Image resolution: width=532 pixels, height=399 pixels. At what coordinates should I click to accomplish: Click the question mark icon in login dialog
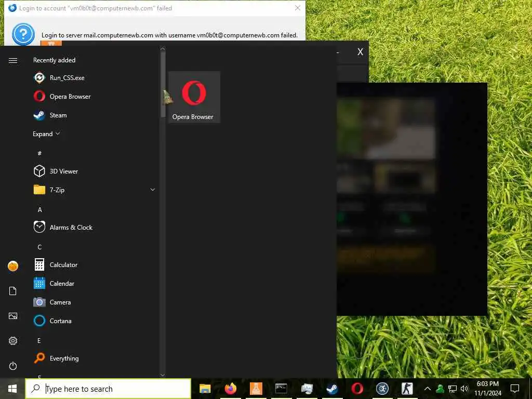click(x=23, y=34)
